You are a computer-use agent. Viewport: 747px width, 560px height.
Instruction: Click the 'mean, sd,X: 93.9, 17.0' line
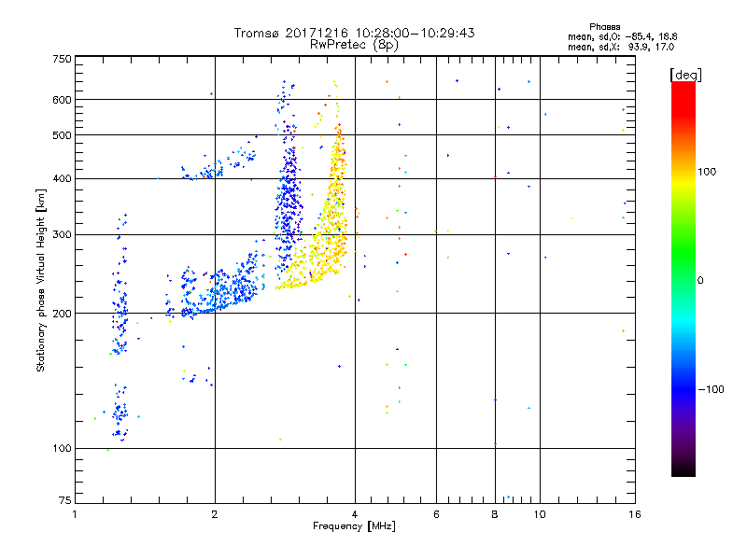coord(621,48)
